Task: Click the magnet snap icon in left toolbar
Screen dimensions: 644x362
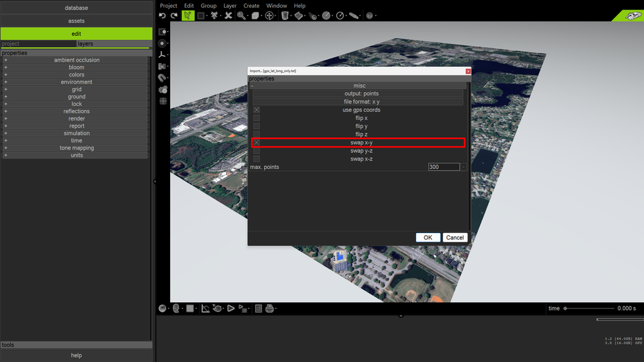Action: click(x=162, y=78)
